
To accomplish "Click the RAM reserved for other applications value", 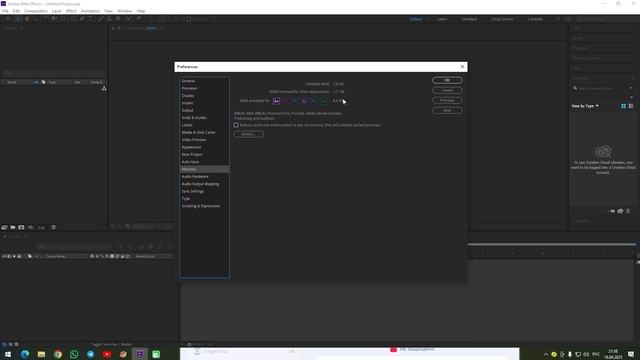I will pyautogui.click(x=339, y=91).
